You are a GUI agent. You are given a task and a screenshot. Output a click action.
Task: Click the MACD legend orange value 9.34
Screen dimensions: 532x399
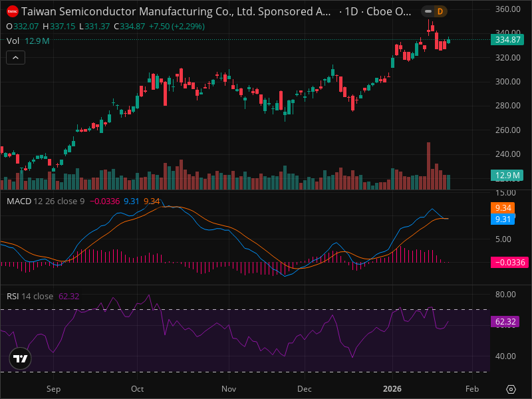coord(152,201)
